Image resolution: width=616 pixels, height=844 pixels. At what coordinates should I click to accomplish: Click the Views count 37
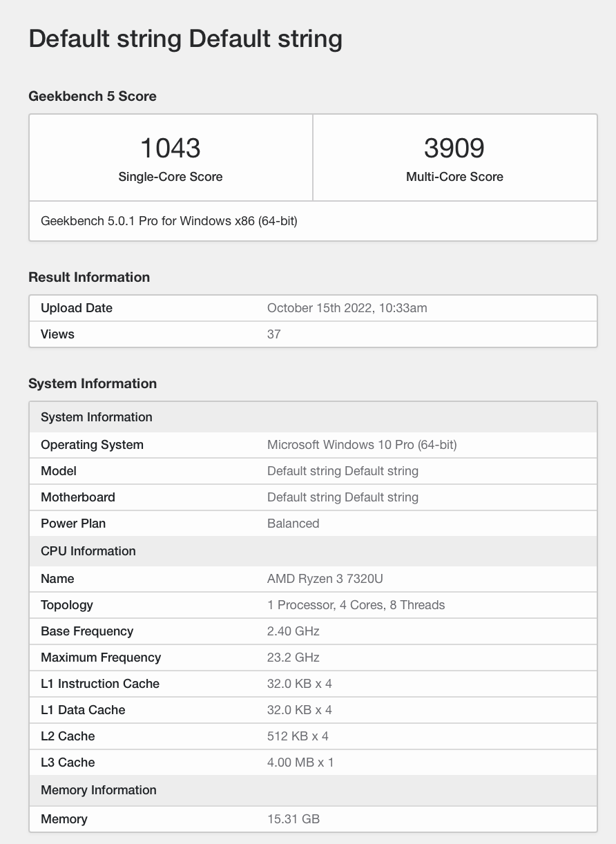(x=273, y=334)
